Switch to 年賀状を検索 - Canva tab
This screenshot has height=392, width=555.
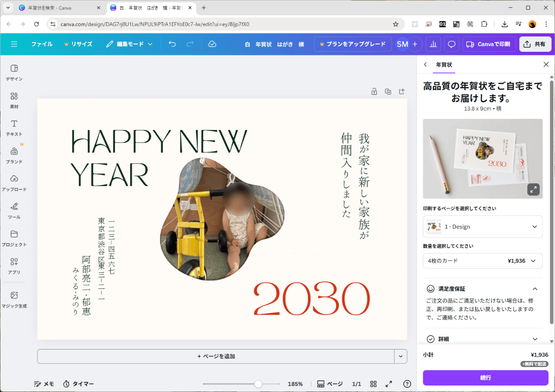pos(59,8)
